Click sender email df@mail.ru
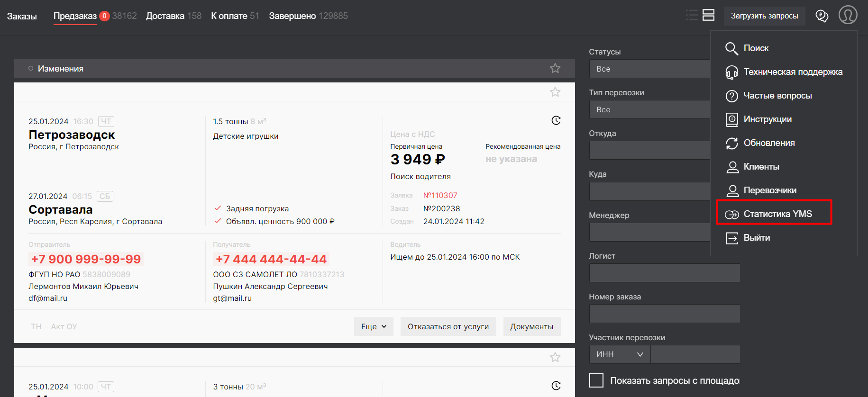The width and height of the screenshot is (868, 397). pyautogui.click(x=48, y=298)
